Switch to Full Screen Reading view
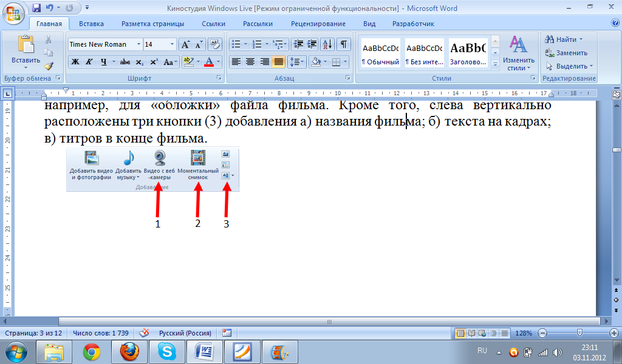Image resolution: width=622 pixels, height=364 pixels. (471, 333)
